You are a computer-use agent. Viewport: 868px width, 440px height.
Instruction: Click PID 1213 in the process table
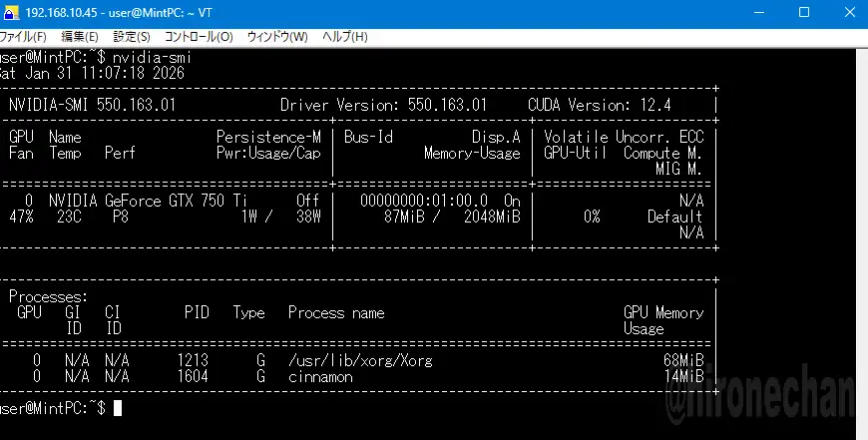[x=193, y=360]
